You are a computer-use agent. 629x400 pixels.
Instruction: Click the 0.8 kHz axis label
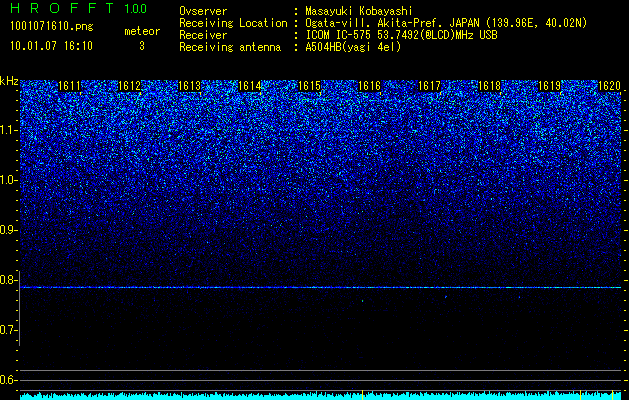(9, 280)
